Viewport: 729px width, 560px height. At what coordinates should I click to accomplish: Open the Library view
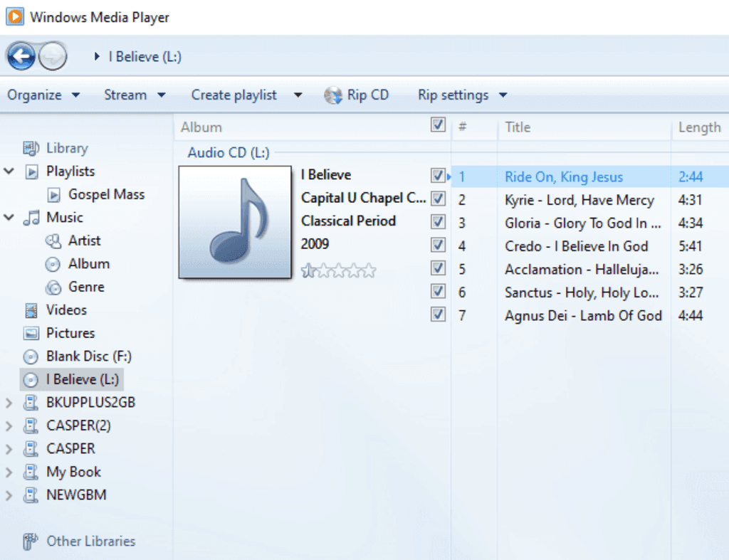[x=66, y=148]
